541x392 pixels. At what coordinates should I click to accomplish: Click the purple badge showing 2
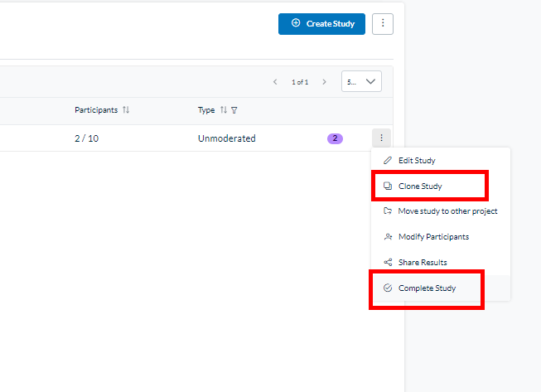pyautogui.click(x=335, y=138)
